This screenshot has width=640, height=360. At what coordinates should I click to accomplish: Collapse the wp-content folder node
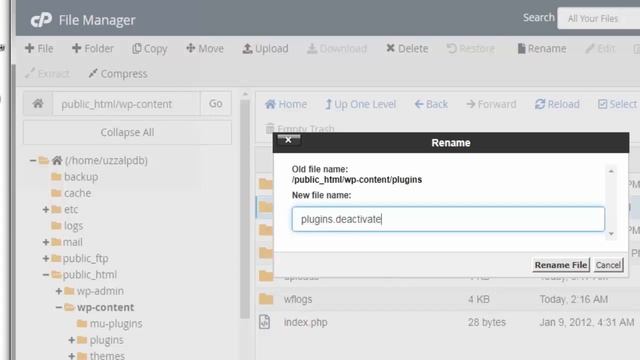coord(59,307)
